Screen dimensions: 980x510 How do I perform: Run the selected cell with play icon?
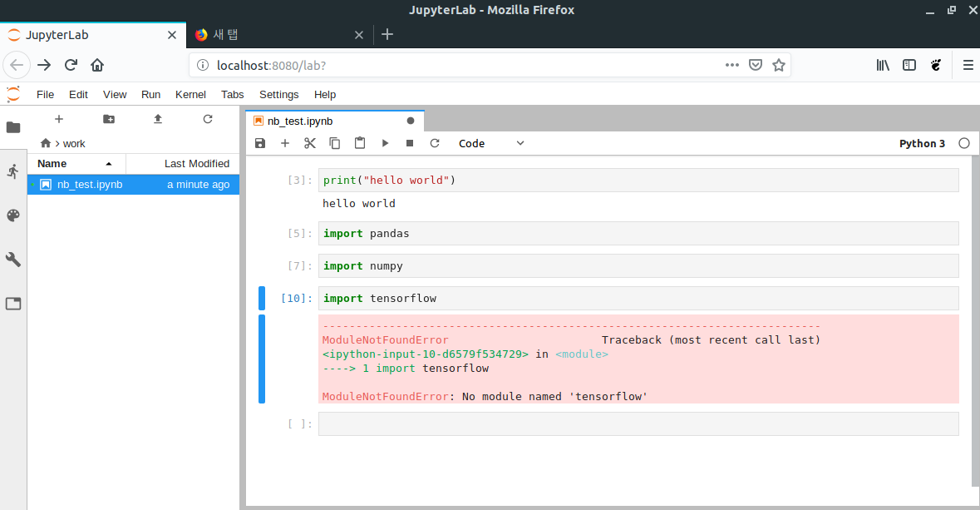[385, 143]
